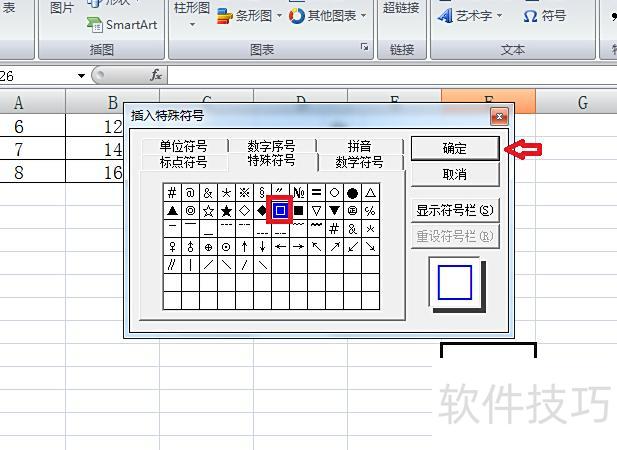Select the lower-right arrow ↘ symbol
This screenshot has height=450, width=617.
(x=370, y=247)
